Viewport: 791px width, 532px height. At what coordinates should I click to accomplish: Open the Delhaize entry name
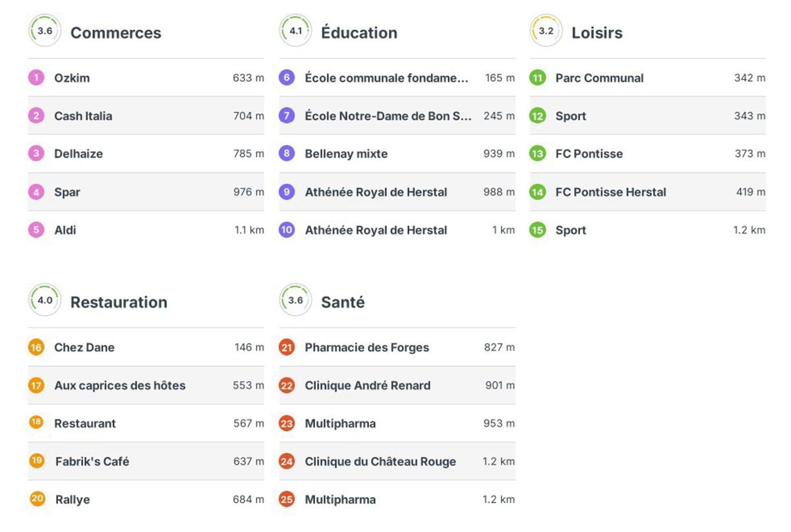click(78, 154)
